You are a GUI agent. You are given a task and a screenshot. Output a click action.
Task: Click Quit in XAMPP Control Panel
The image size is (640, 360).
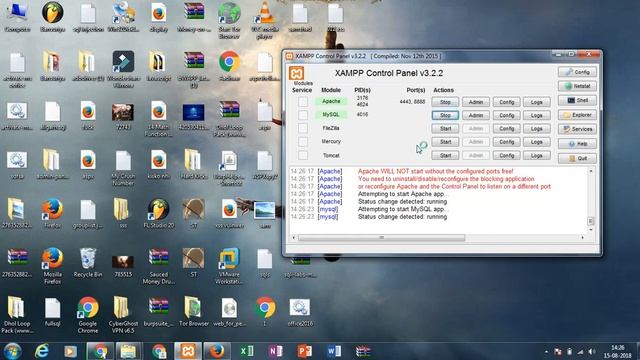tap(577, 158)
